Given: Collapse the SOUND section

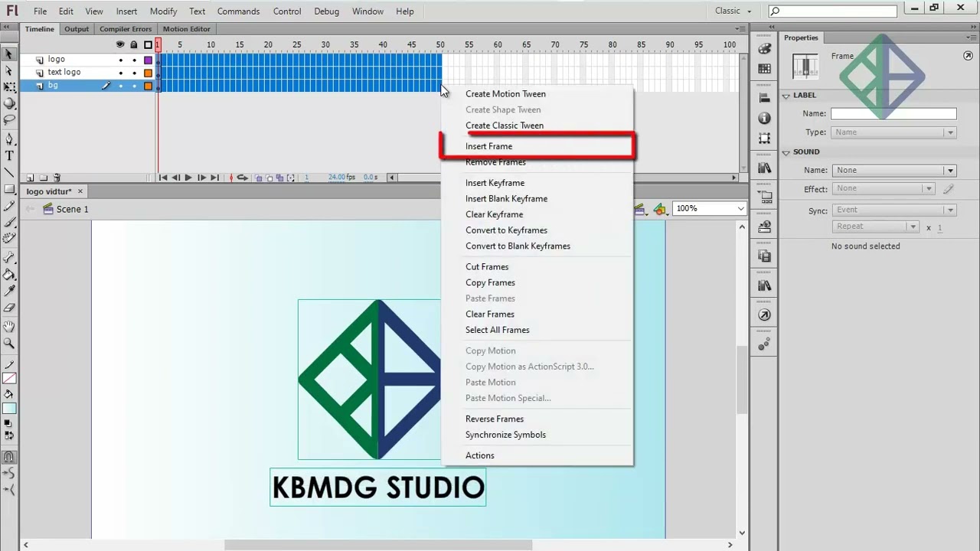Looking at the screenshot, I should pyautogui.click(x=786, y=152).
